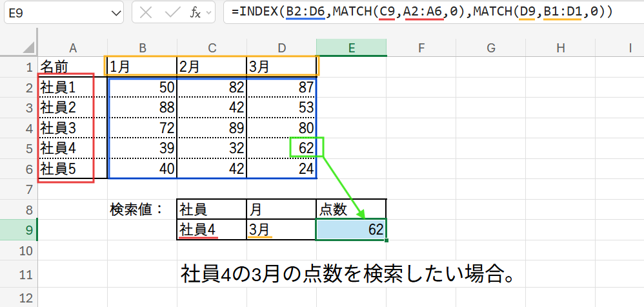Click the 2月 header cell
The width and height of the screenshot is (644, 307).
point(212,67)
